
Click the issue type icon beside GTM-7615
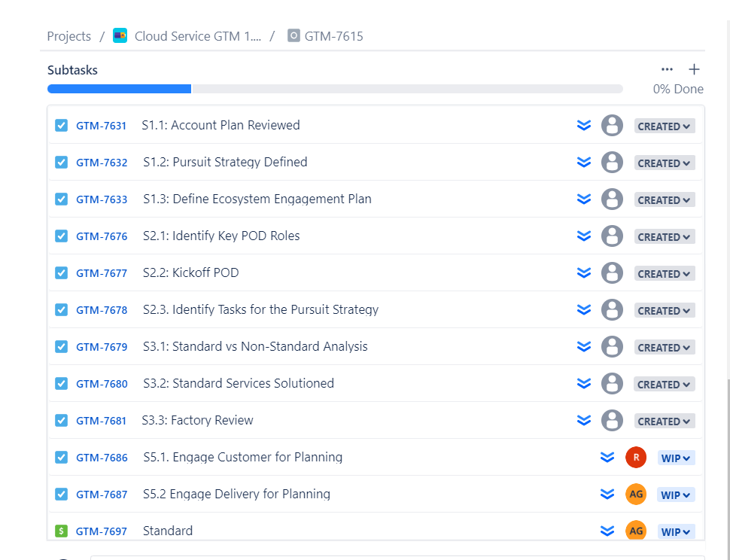coord(294,35)
